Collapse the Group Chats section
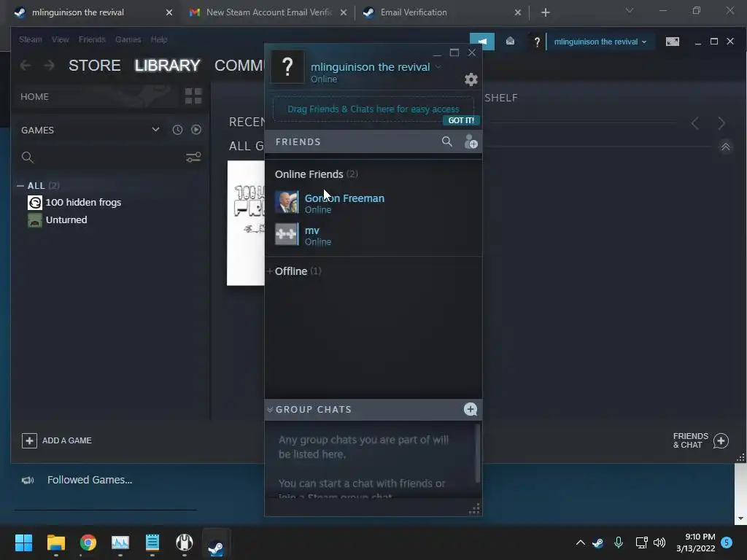The width and height of the screenshot is (747, 560). 270,410
